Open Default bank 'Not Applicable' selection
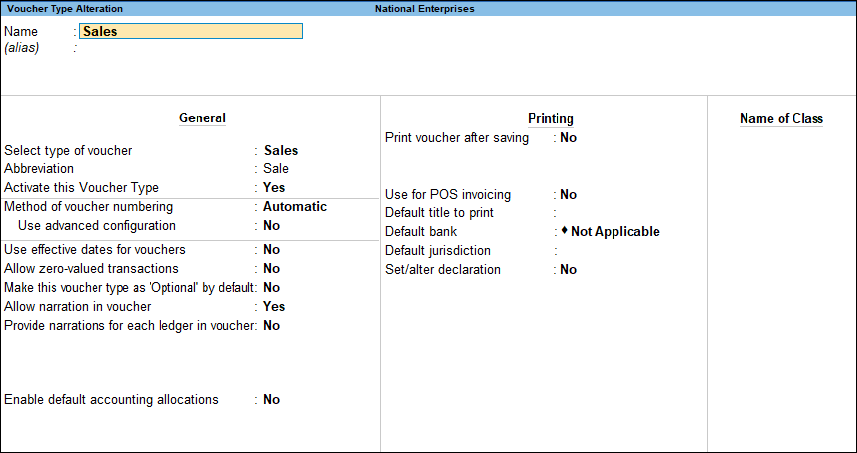Viewport: 857px width, 453px height. (611, 232)
